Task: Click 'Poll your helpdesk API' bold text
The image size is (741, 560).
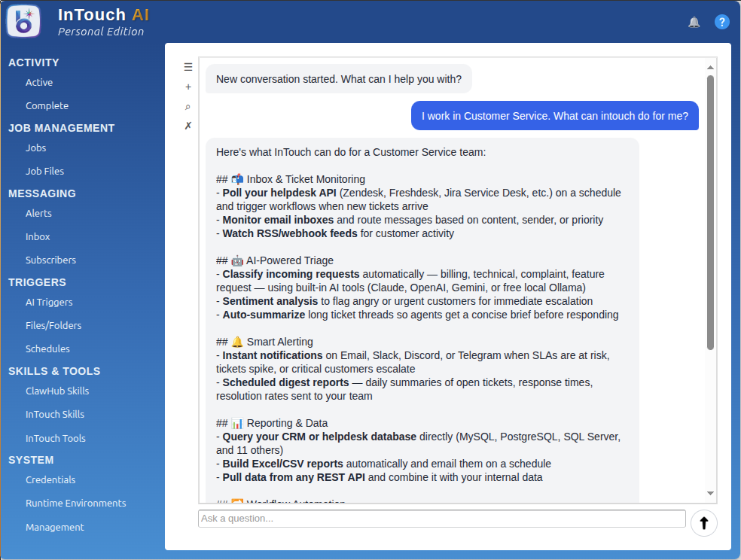Action: 279,193
